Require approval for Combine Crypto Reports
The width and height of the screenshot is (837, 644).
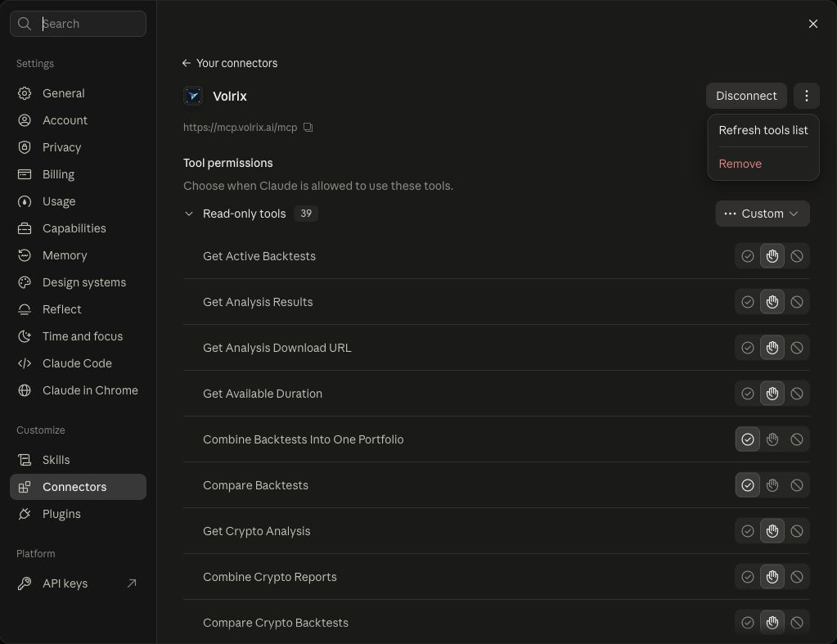pyautogui.click(x=772, y=577)
